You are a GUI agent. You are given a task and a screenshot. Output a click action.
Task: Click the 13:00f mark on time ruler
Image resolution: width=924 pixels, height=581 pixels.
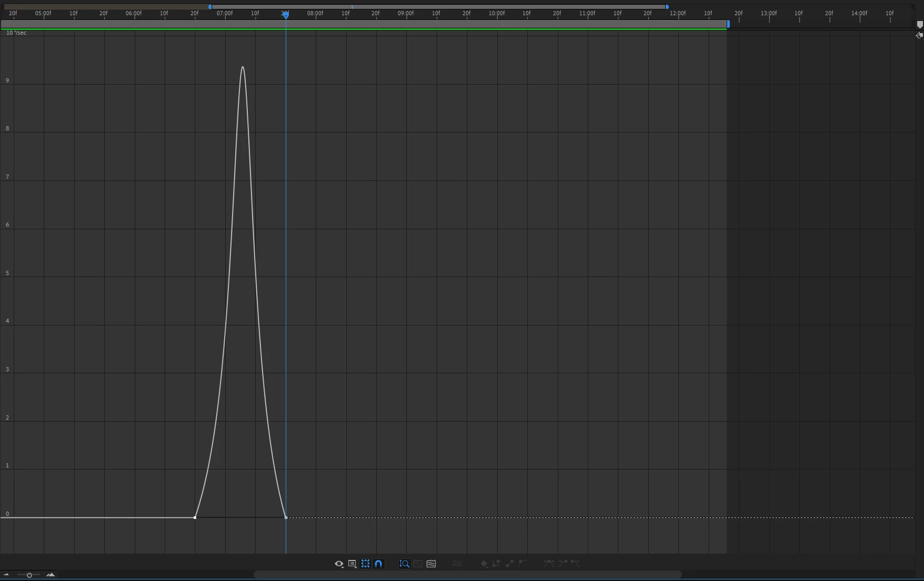click(x=769, y=13)
